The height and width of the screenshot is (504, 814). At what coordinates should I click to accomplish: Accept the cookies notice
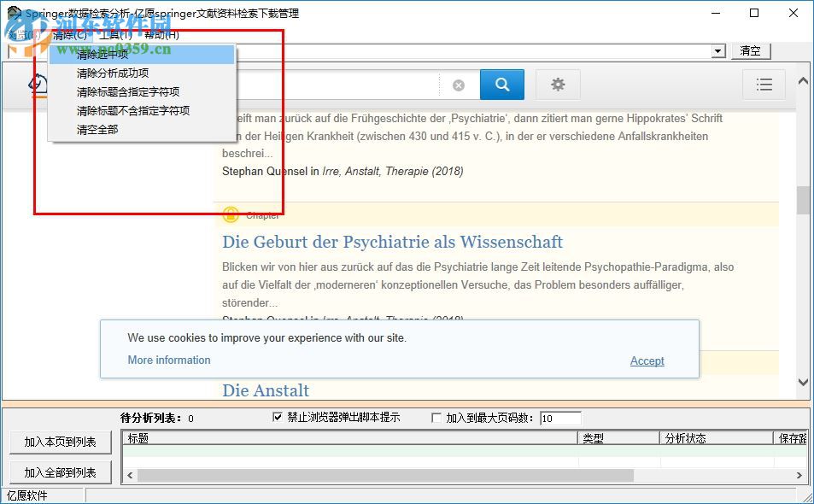point(647,360)
